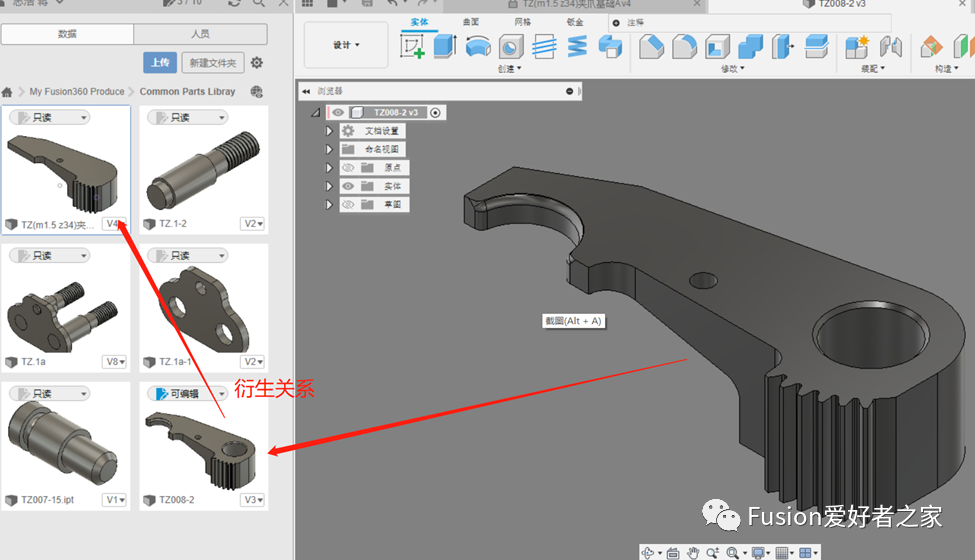Viewport: 975px width, 560px height.
Task: Open the 设计 workspace dropdown
Action: tap(346, 45)
